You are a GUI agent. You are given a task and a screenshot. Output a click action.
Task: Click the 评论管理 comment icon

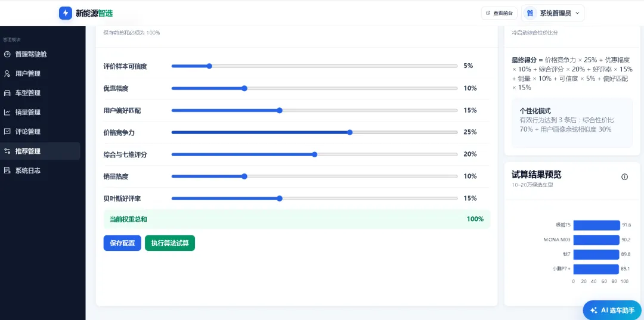coord(7,132)
